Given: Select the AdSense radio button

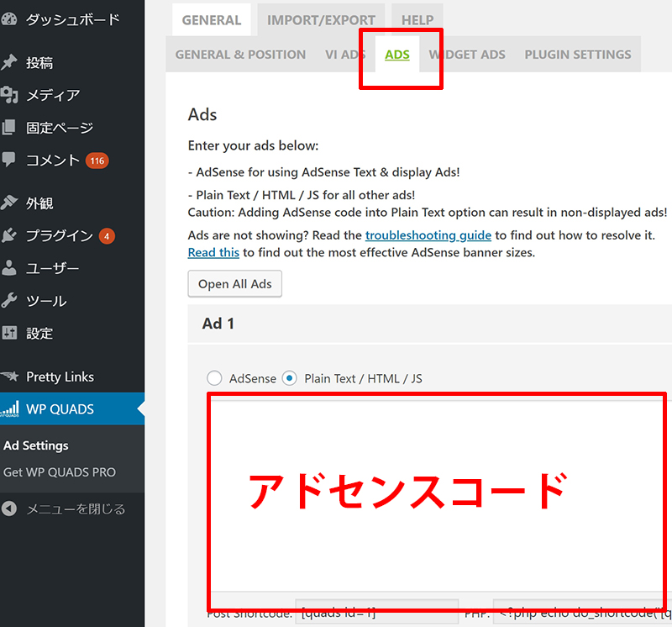Looking at the screenshot, I should (x=214, y=378).
